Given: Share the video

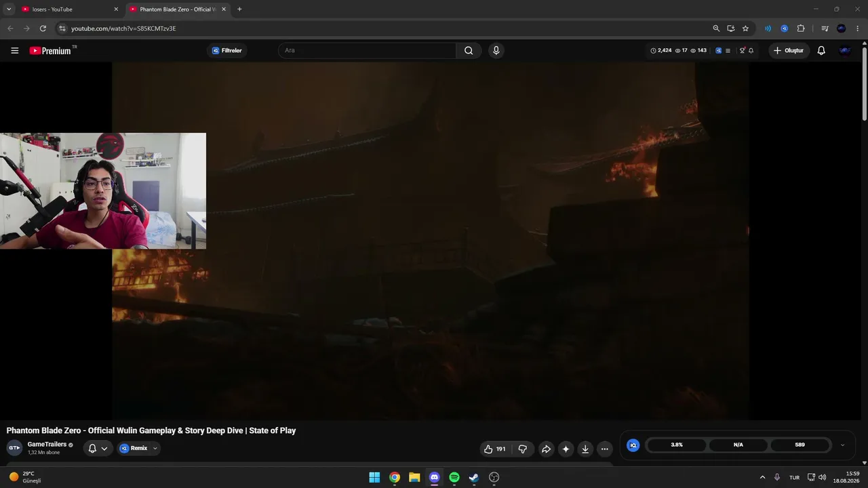Looking at the screenshot, I should tap(546, 449).
